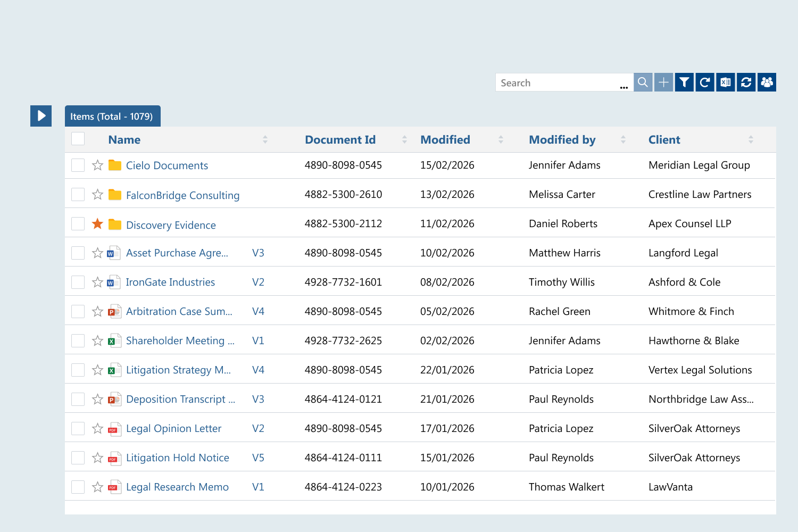The width and height of the screenshot is (798, 532).
Task: Sync the document list
Action: pyautogui.click(x=746, y=82)
